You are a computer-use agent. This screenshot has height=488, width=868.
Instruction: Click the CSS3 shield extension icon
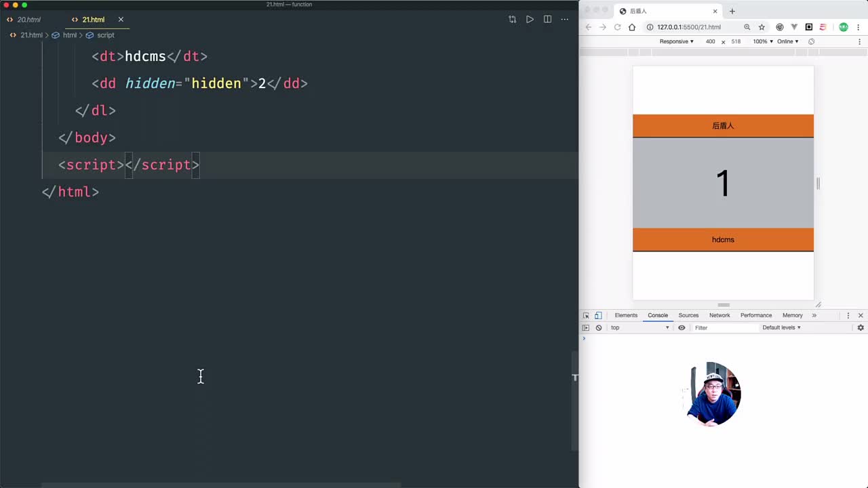coord(823,27)
